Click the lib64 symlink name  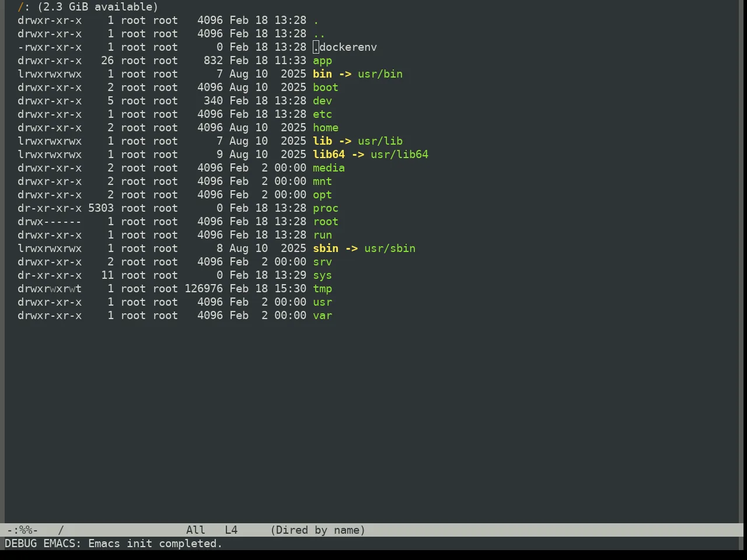click(x=329, y=155)
